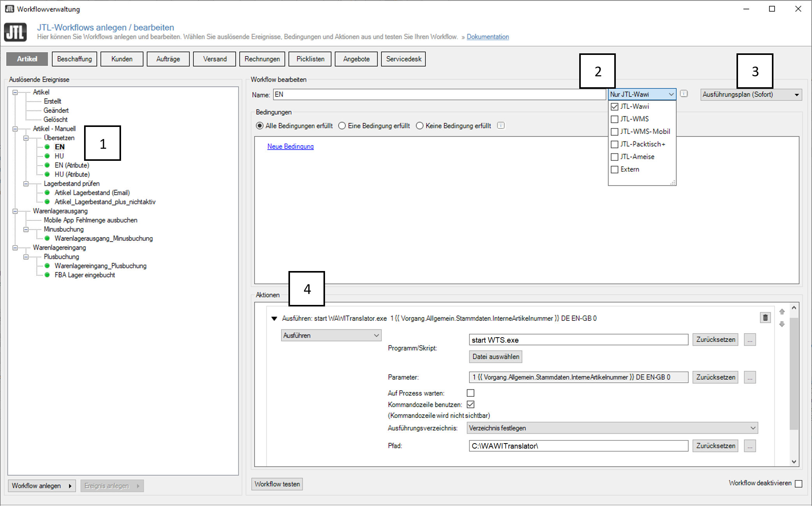Select EN (Atribute) workflow in tree

click(72, 165)
